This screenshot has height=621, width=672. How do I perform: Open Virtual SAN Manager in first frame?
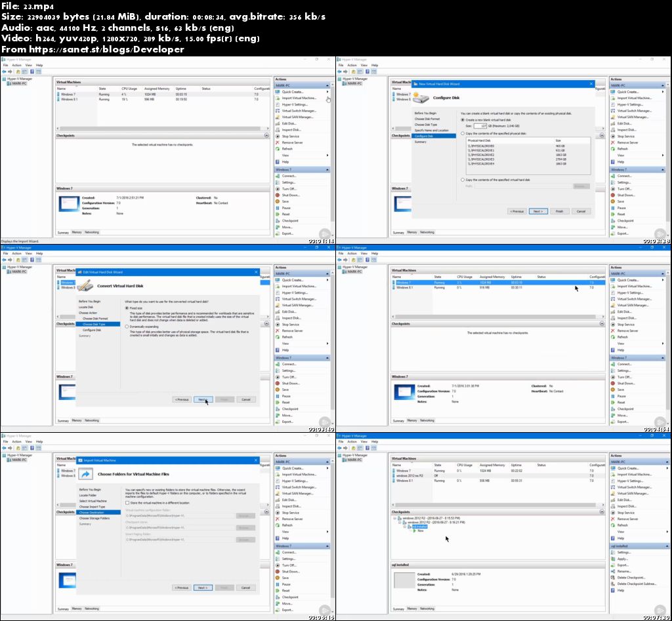(297, 117)
